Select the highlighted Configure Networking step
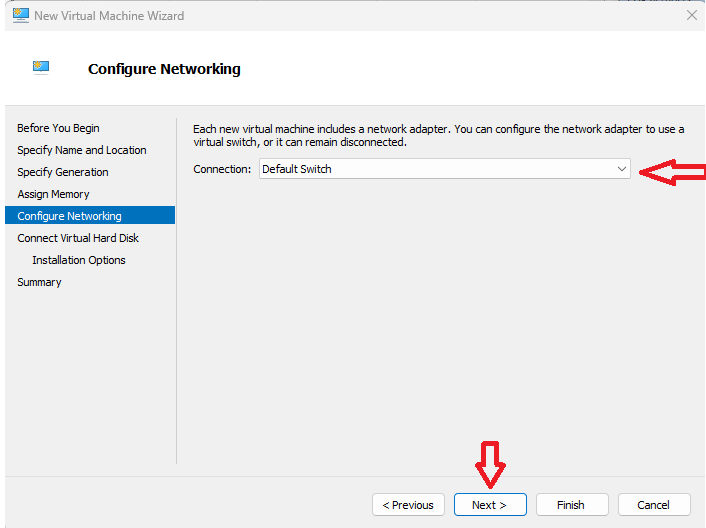The width and height of the screenshot is (706, 528). click(x=69, y=216)
